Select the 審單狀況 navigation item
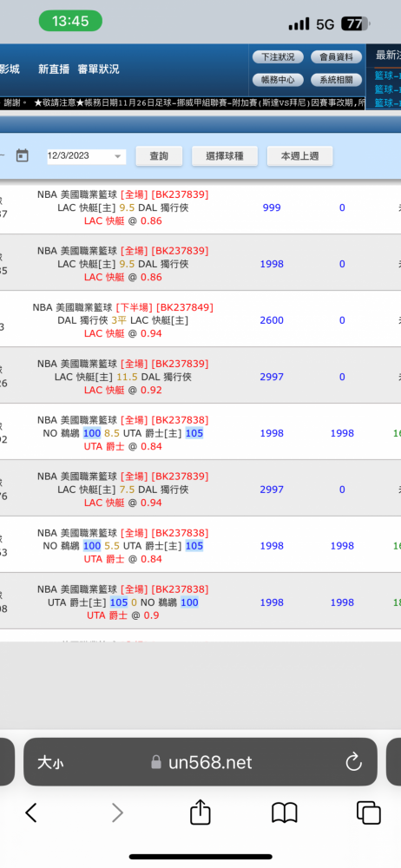401x868 pixels. click(x=99, y=69)
